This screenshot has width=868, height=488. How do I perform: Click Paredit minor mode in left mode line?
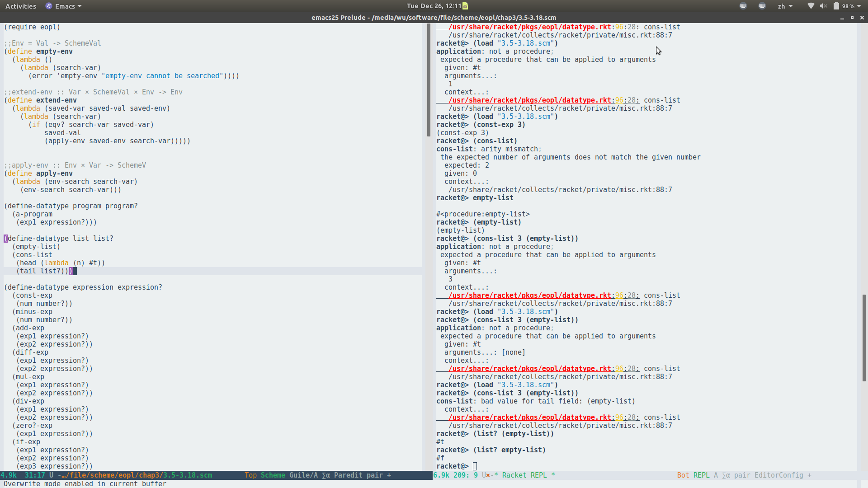point(348,475)
